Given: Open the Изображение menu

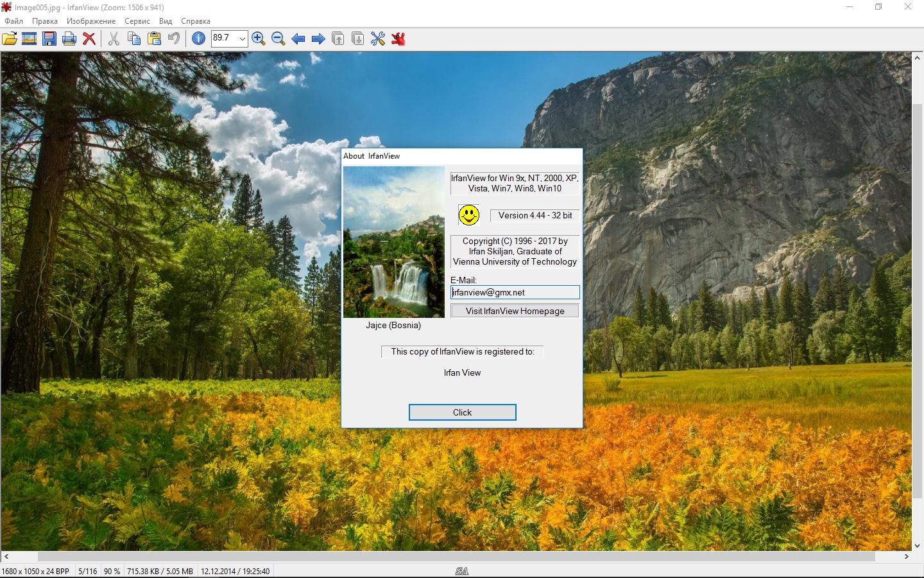Looking at the screenshot, I should (91, 21).
